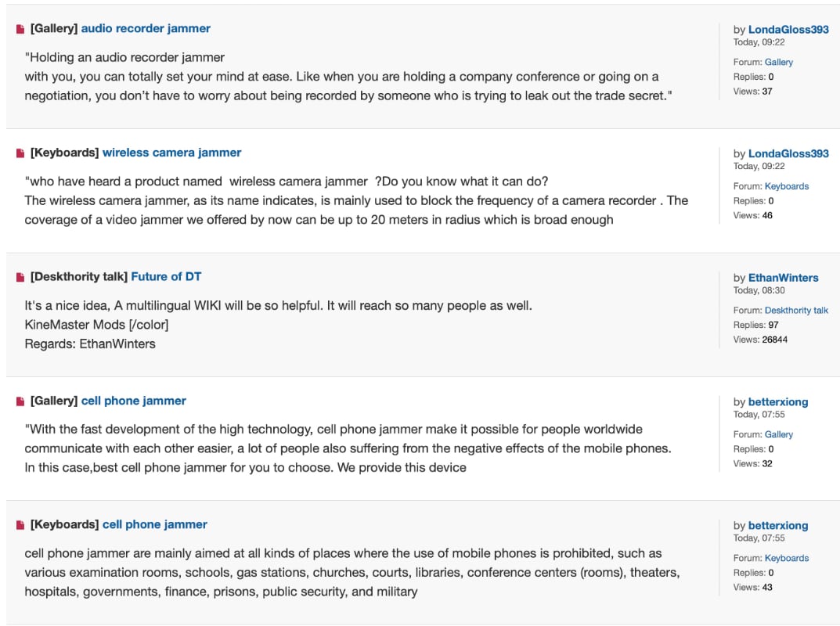Open the cell phone jammer thread in Gallery
840x626 pixels.
(x=133, y=400)
